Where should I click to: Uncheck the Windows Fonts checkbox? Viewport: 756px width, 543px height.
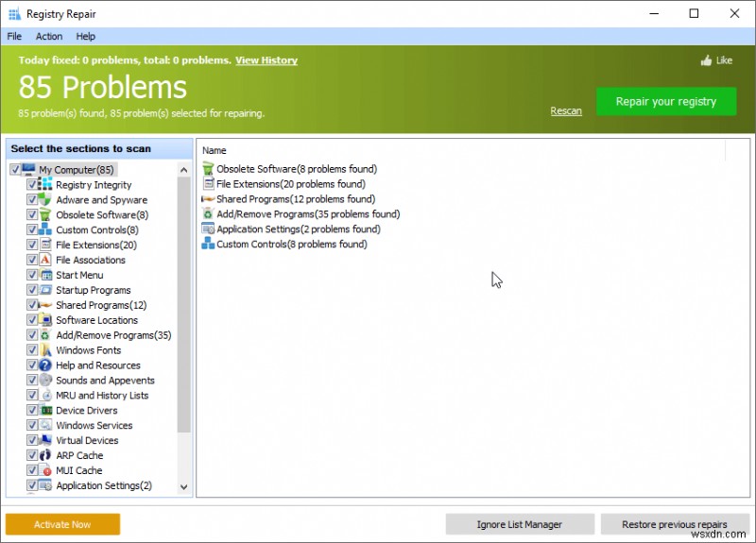[32, 349]
